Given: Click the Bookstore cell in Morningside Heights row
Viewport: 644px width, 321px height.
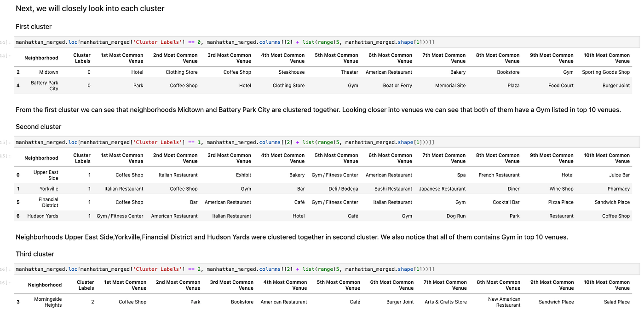Looking at the screenshot, I should [x=242, y=302].
